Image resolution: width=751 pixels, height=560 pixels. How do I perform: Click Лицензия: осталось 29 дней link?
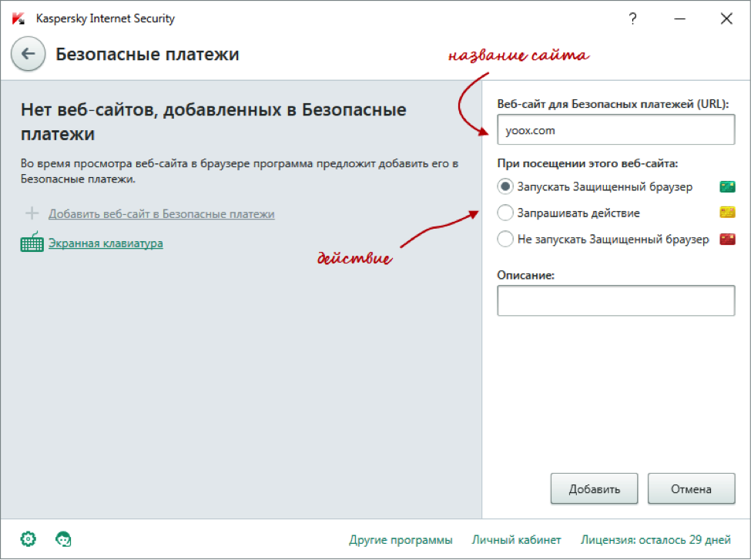655,539
